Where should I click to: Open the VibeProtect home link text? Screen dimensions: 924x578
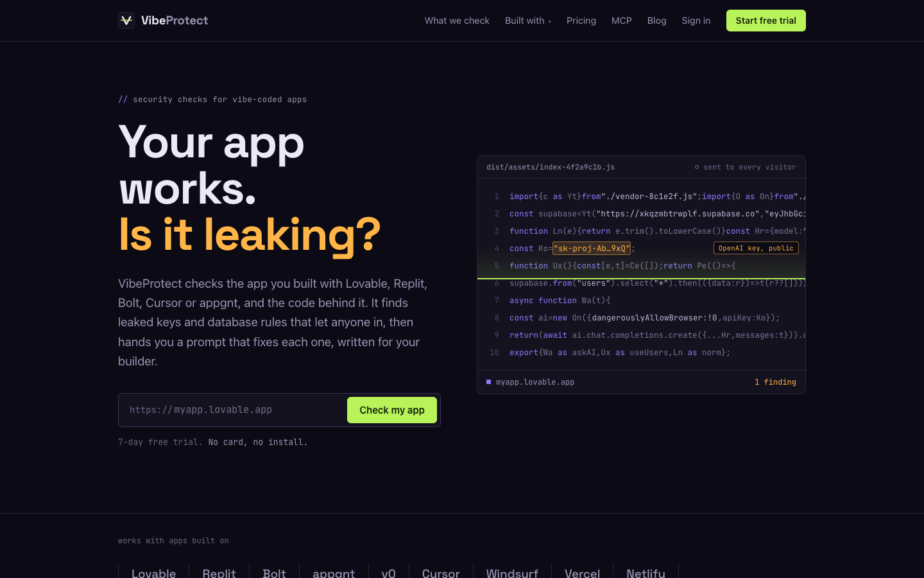(x=175, y=21)
